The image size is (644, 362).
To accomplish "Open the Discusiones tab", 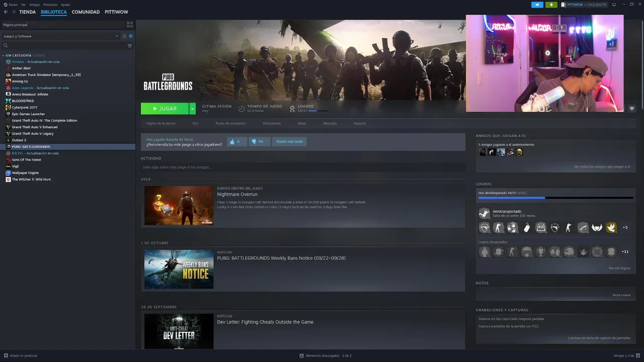I will 272,123.
